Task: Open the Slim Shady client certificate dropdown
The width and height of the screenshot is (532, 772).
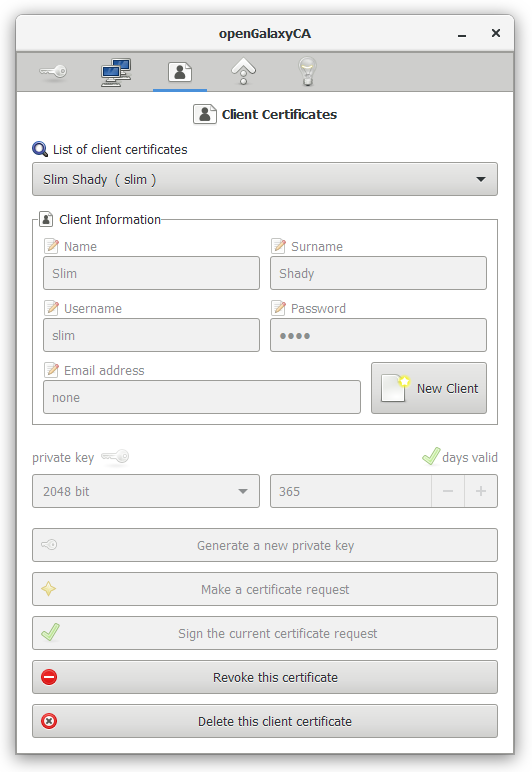Action: pos(265,179)
